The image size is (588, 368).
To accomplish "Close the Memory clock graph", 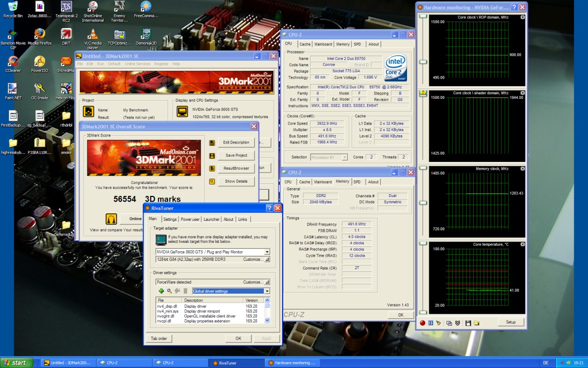I will point(523,169).
